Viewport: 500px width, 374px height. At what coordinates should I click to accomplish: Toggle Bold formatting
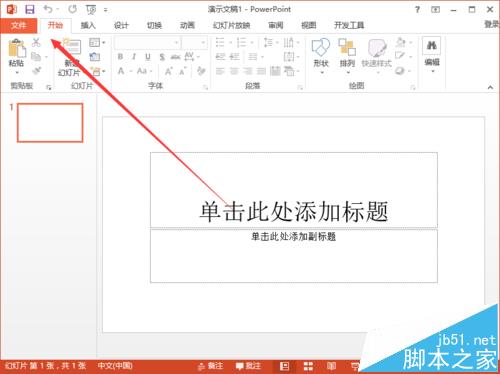[x=120, y=57]
